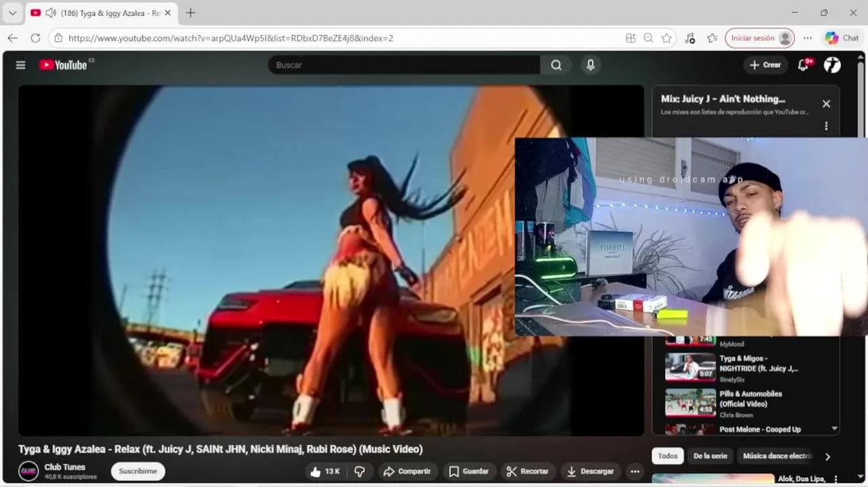
Task: Click the video title text
Action: 220,449
